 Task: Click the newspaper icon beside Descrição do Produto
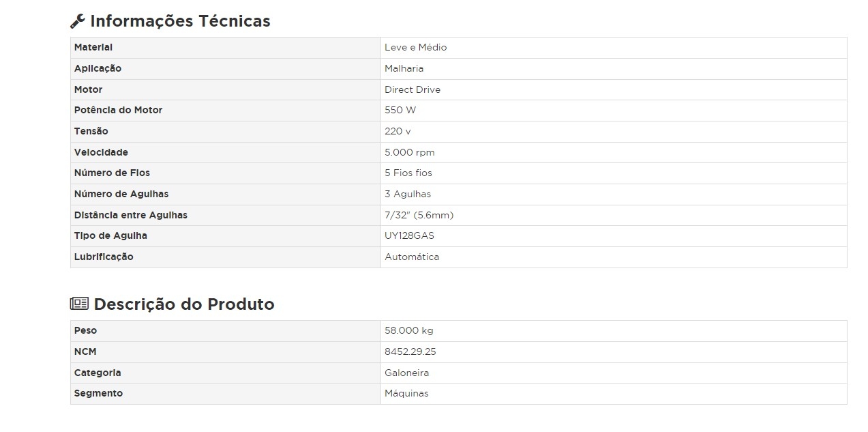click(79, 304)
